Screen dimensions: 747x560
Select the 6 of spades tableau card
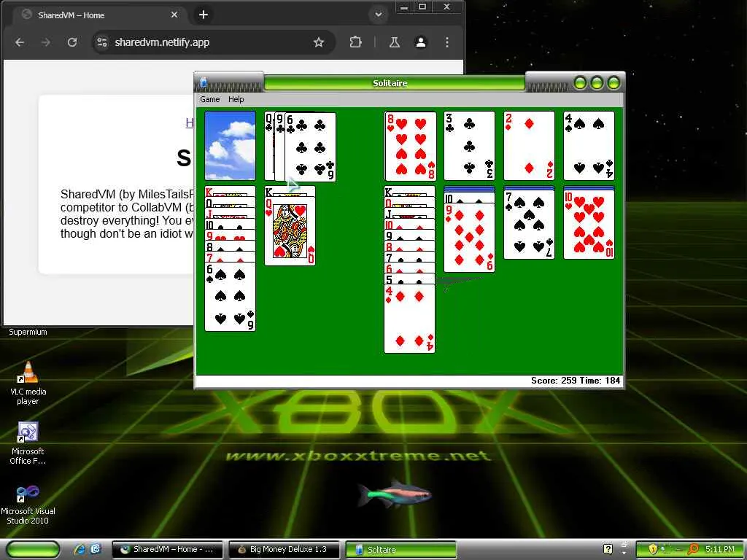[230, 296]
